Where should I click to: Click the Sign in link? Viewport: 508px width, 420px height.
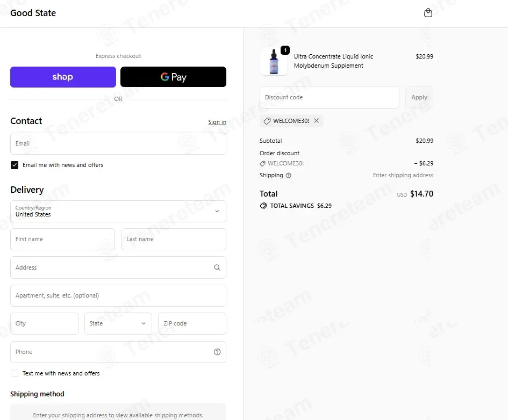(217, 122)
